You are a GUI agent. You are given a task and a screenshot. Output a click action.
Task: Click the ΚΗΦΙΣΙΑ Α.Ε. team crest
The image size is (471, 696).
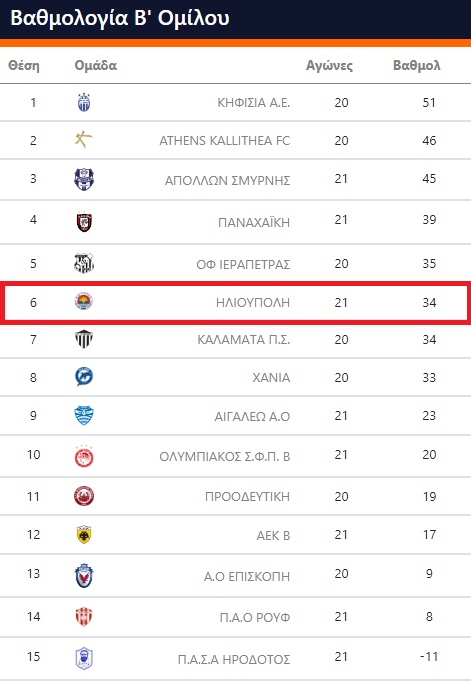[84, 103]
